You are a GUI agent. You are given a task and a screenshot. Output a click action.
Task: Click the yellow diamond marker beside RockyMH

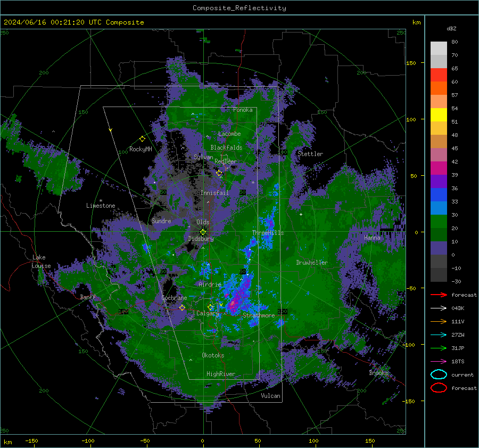(x=142, y=139)
